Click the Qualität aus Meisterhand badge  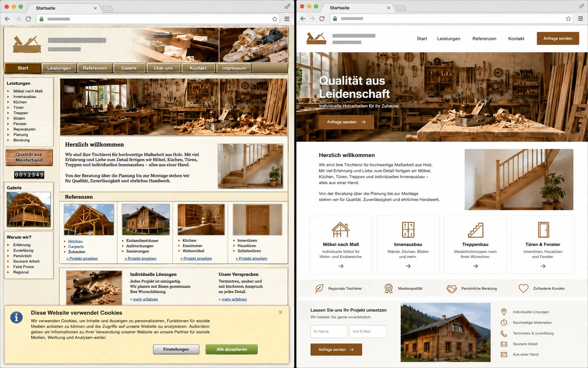29,157
